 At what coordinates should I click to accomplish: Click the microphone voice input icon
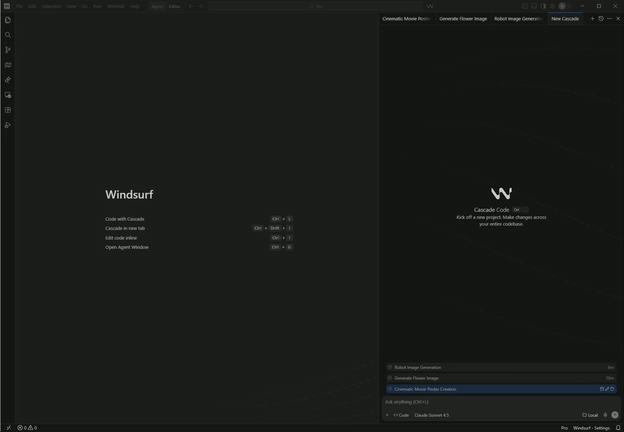point(605,415)
